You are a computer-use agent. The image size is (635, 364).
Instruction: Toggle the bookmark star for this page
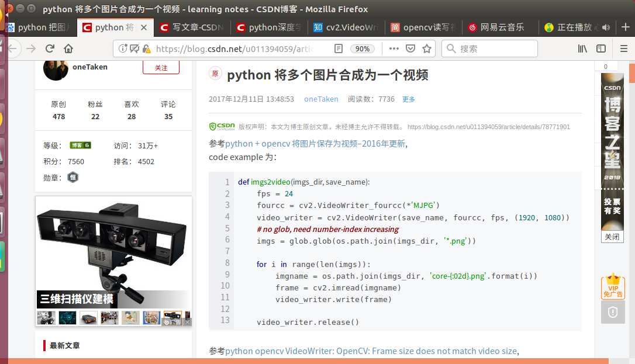point(428,49)
